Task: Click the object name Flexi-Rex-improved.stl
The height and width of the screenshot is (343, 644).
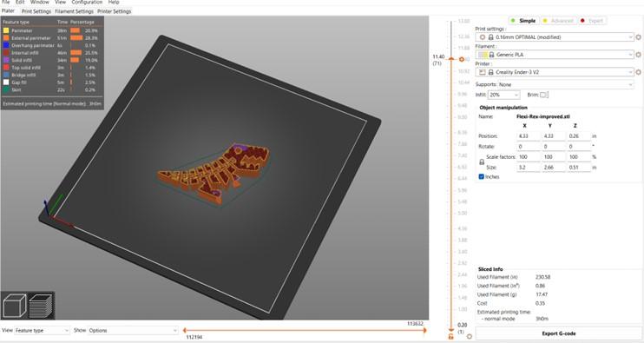Action: pyautogui.click(x=543, y=116)
